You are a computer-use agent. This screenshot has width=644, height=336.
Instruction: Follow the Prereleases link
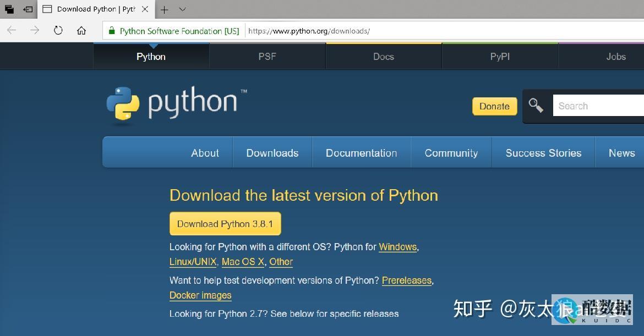[x=407, y=280]
